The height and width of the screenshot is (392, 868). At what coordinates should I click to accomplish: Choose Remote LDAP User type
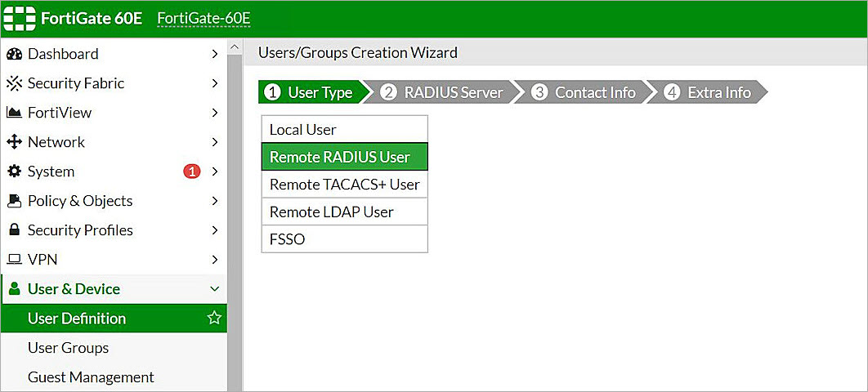click(344, 212)
